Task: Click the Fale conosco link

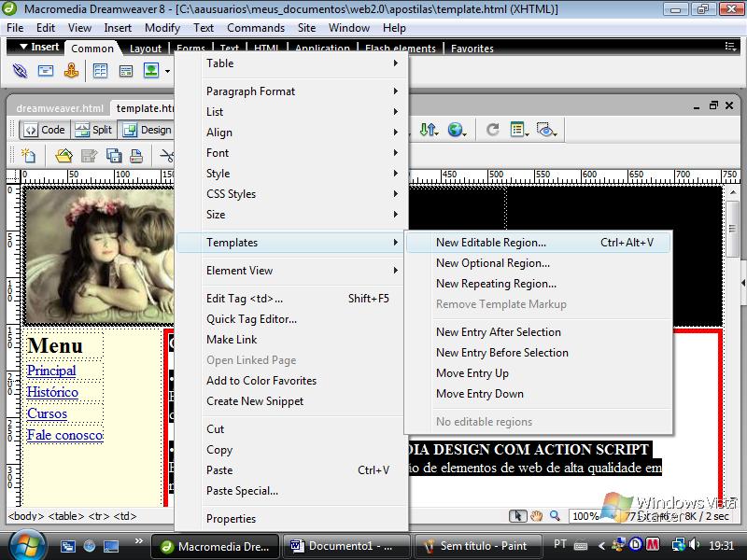Action: pyautogui.click(x=64, y=435)
